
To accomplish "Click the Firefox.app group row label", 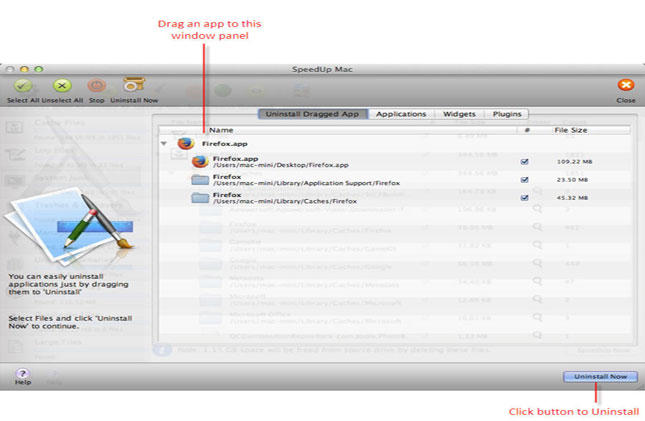I will click(225, 144).
